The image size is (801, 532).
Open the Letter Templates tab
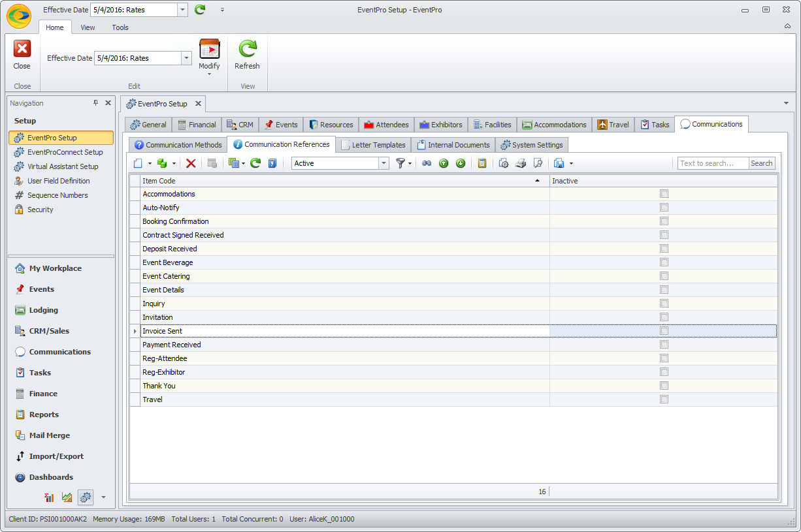click(373, 145)
